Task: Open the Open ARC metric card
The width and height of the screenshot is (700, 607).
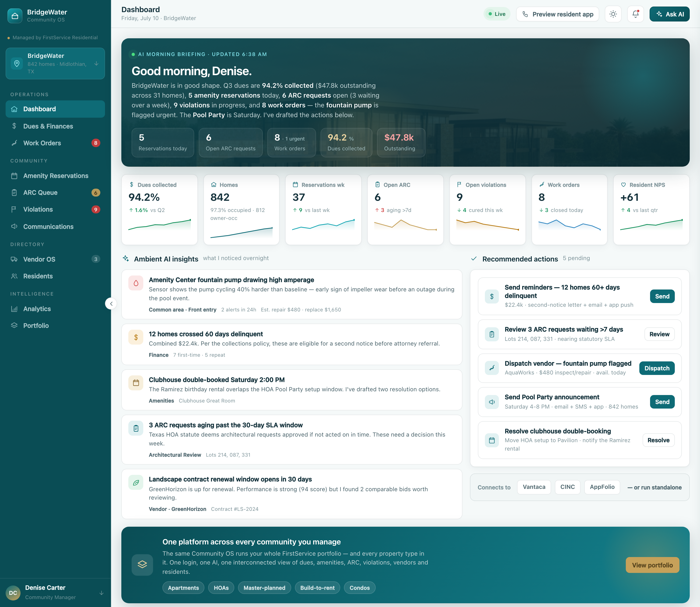Action: click(x=406, y=210)
